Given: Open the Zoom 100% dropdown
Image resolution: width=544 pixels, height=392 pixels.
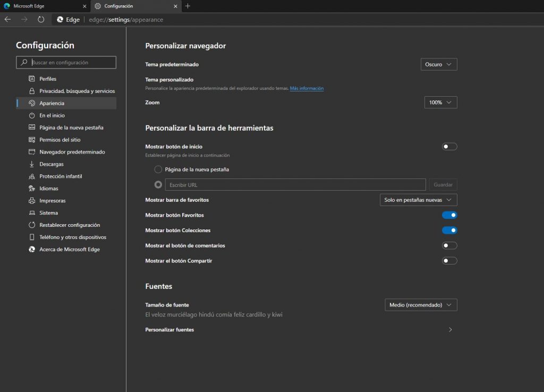Looking at the screenshot, I should [440, 103].
